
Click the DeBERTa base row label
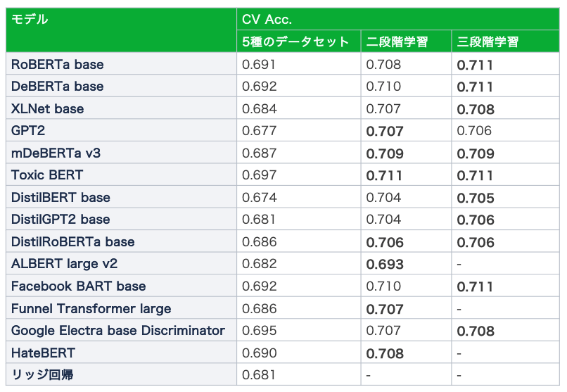pos(58,86)
